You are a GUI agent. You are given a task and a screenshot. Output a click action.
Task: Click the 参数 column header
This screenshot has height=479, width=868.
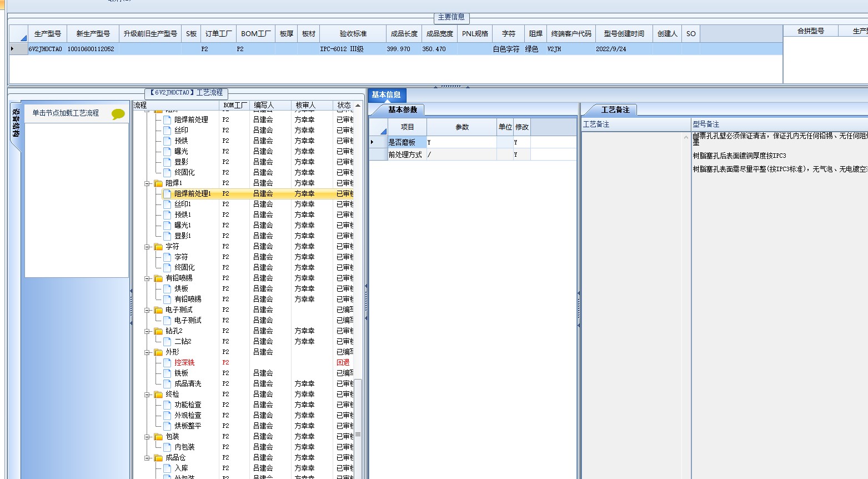coord(462,127)
